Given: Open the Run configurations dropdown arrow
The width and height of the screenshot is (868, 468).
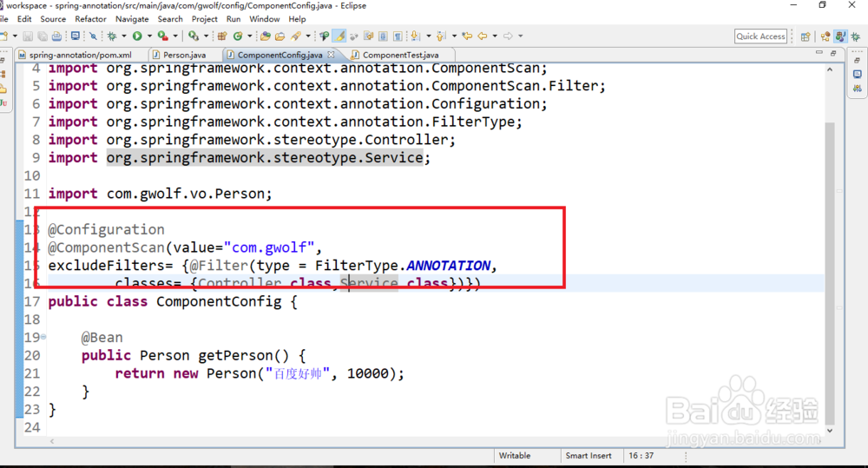Looking at the screenshot, I should click(149, 36).
